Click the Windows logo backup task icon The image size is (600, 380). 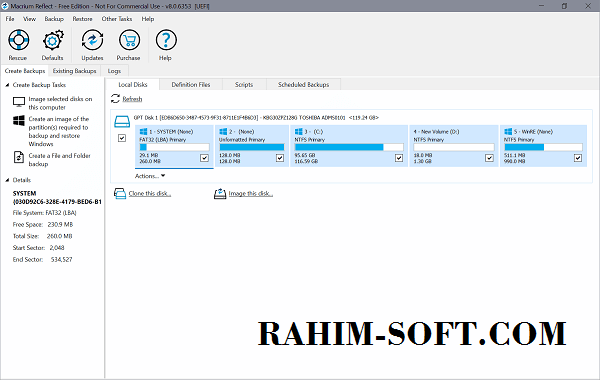point(19,121)
